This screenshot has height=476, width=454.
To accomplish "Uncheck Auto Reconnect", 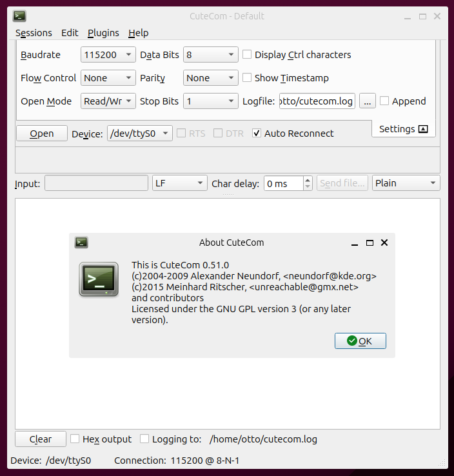I will (257, 133).
